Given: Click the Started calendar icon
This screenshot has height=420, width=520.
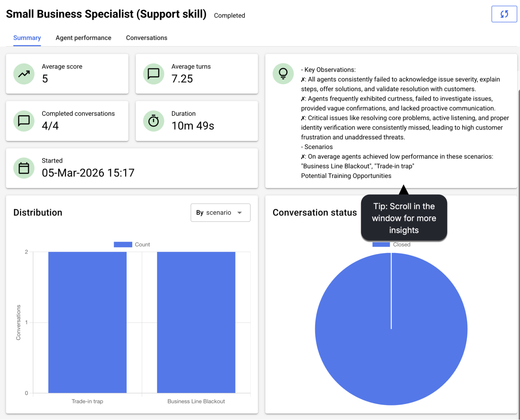Looking at the screenshot, I should (x=24, y=168).
